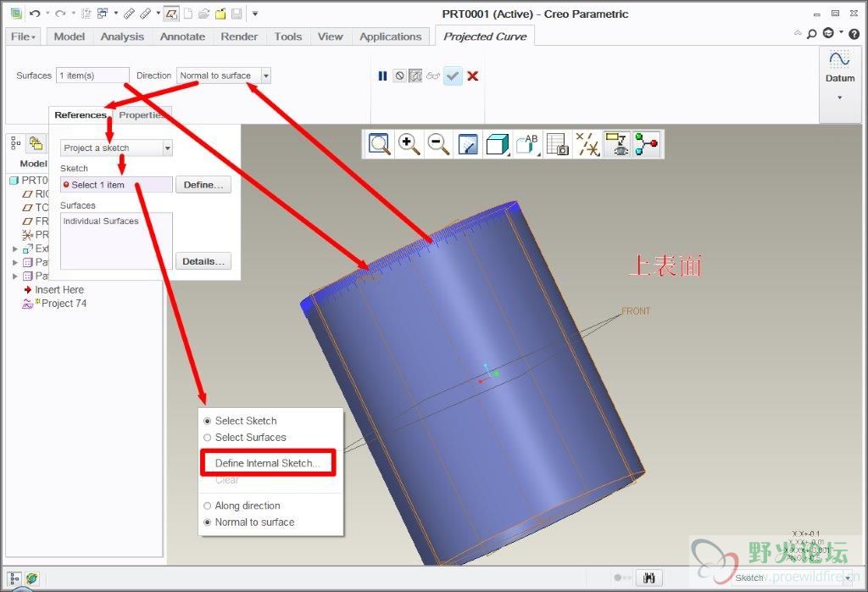
Task: Toggle the Annotation Display icon
Action: 616,144
